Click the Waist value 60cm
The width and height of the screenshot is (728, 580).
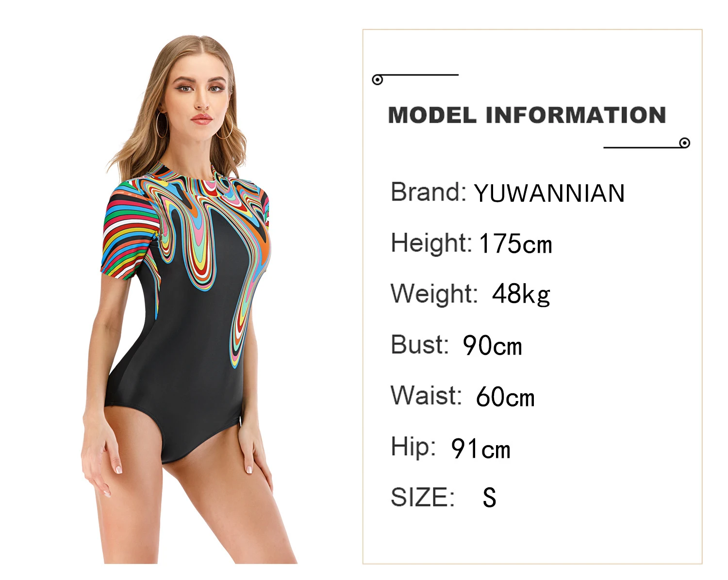coord(505,397)
